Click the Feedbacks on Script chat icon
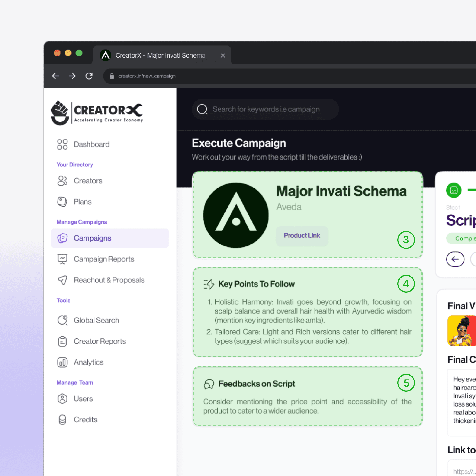 coord(209,384)
